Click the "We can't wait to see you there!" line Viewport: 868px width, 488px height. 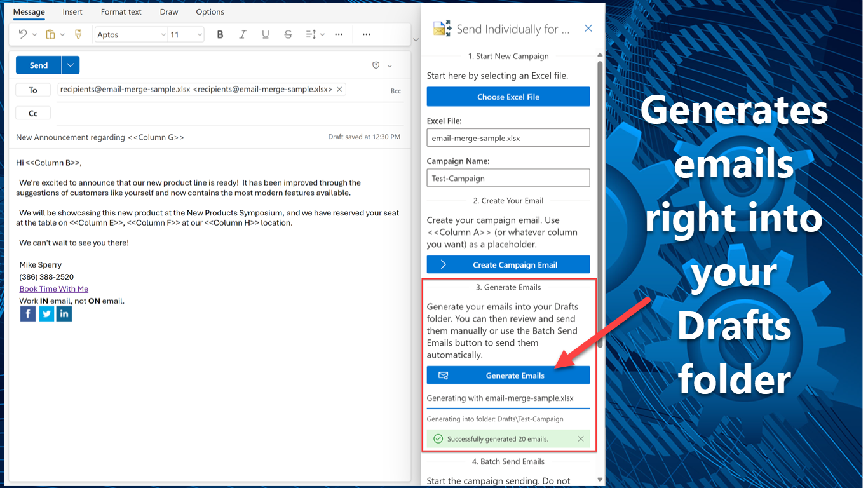click(74, 243)
